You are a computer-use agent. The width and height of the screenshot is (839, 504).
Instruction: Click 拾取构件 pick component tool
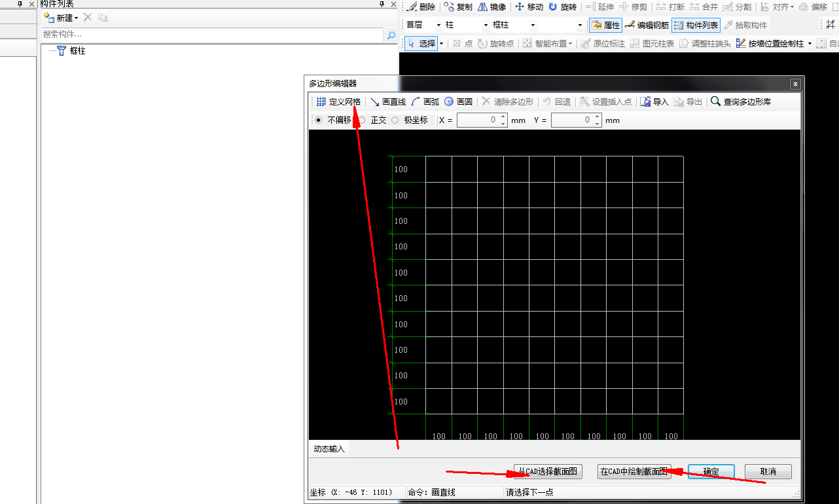pyautogui.click(x=745, y=26)
